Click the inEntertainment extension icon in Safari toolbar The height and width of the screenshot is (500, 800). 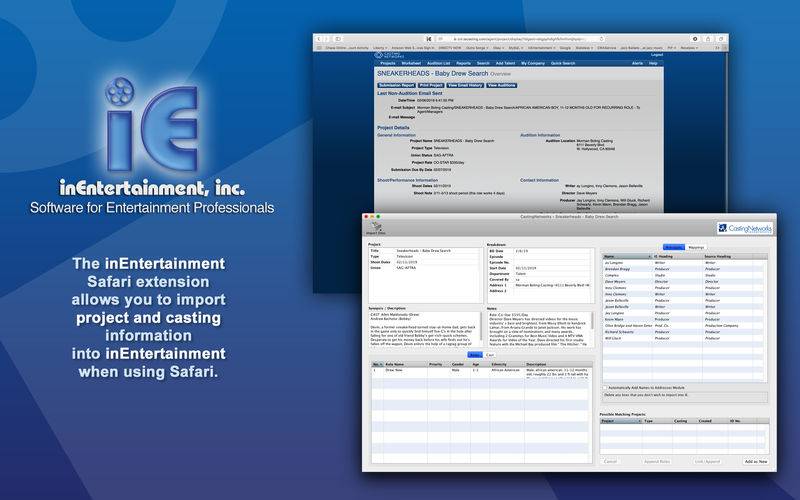tap(429, 39)
